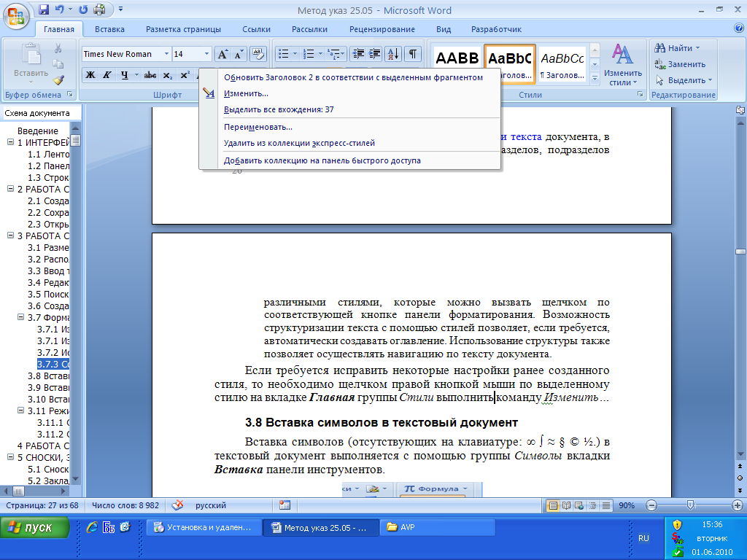Open the font name dropdown
747x560 pixels.
[x=166, y=54]
